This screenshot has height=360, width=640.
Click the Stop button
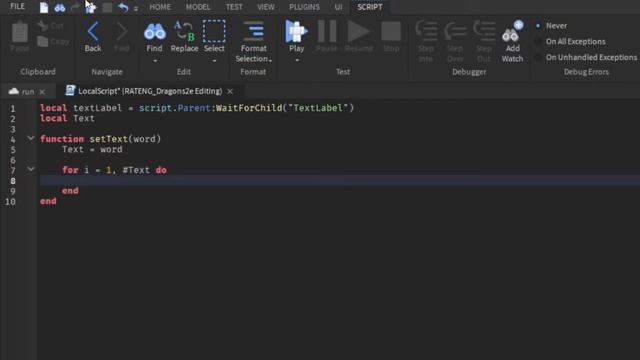pyautogui.click(x=391, y=37)
